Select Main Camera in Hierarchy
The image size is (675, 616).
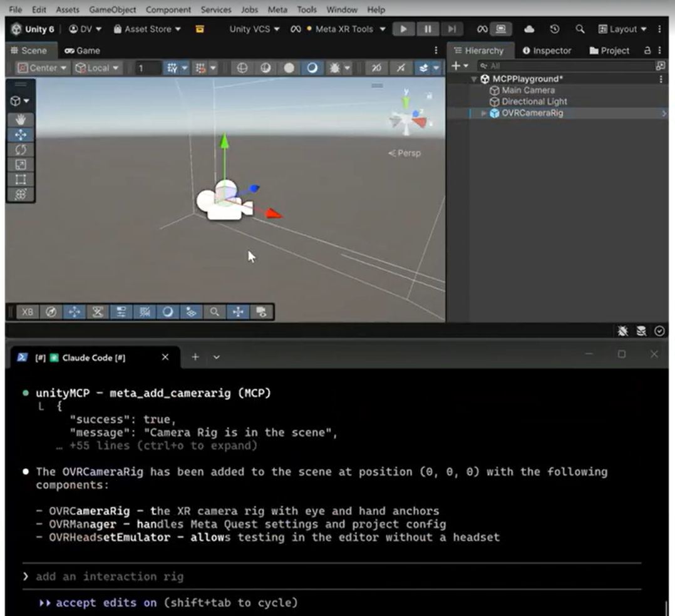528,90
